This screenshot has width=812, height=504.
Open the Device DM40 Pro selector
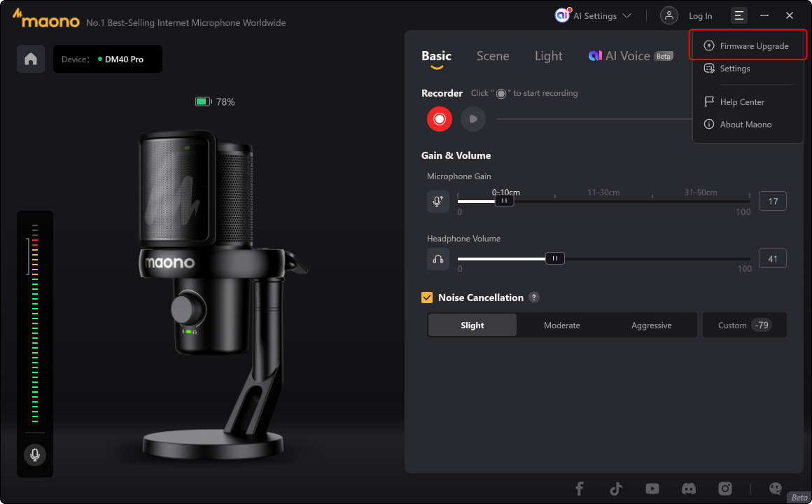(108, 59)
